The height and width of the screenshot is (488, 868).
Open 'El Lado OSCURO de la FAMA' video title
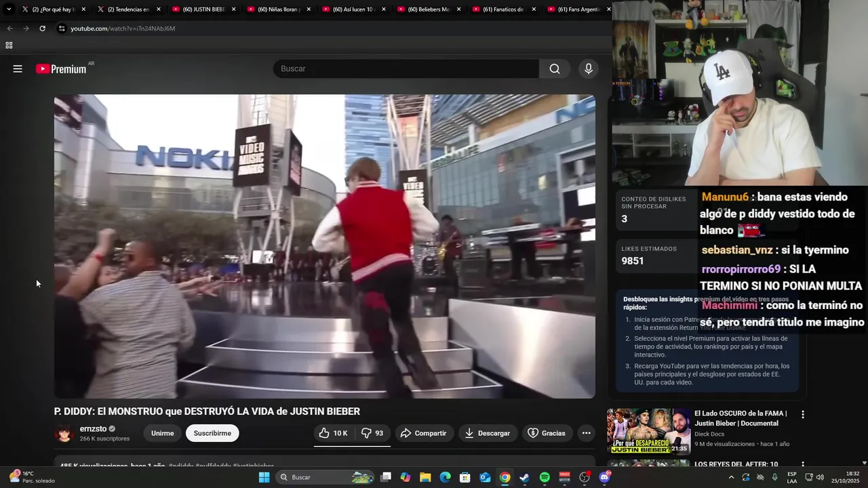741,418
